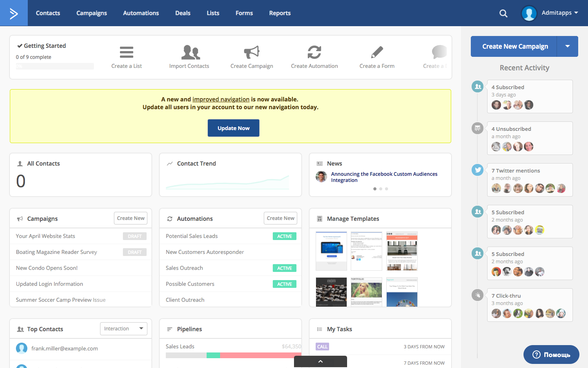Click the Twitter mentions bird icon
The height and width of the screenshot is (368, 588).
(477, 170)
